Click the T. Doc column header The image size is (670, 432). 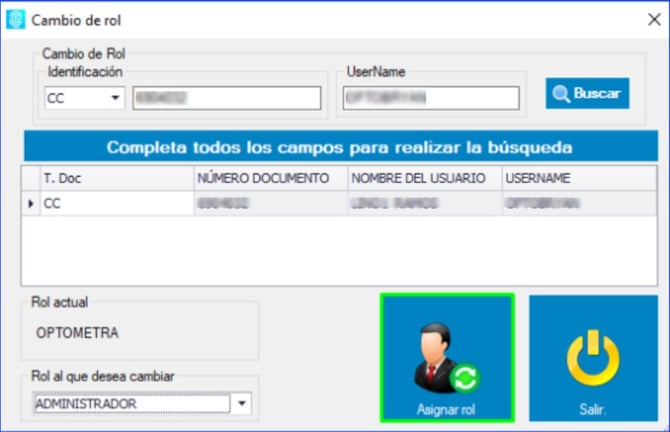[x=117, y=178]
